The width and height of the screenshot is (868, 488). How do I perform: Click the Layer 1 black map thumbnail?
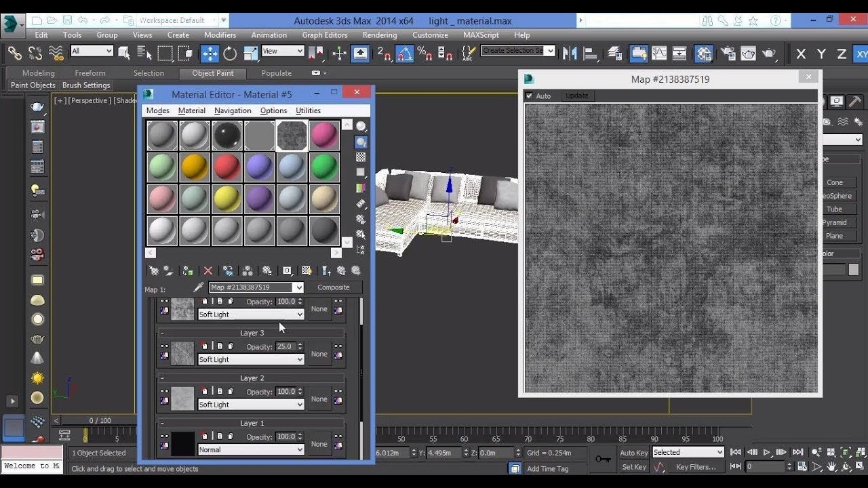tap(183, 444)
